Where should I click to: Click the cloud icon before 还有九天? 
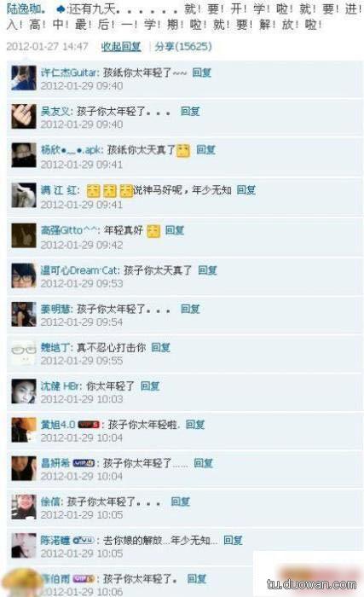61,10
